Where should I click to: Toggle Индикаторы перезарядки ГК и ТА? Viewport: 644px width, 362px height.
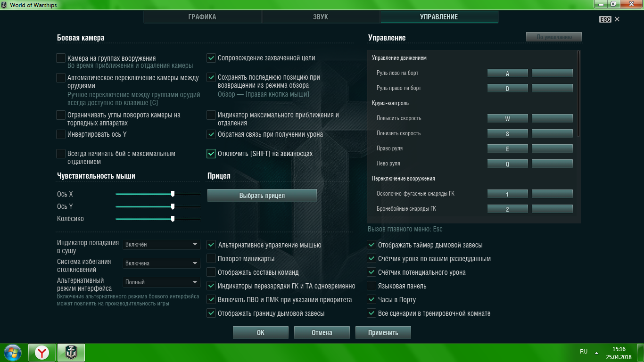coord(211,286)
